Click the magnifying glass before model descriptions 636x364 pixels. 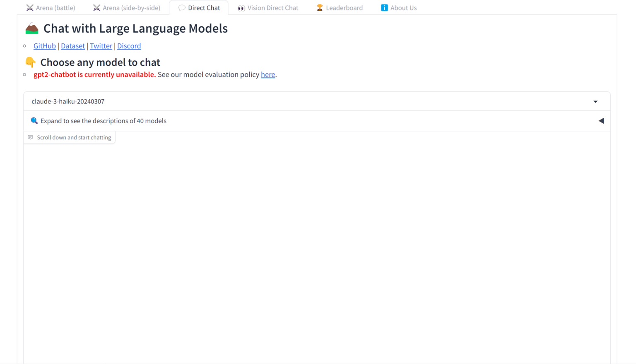click(x=34, y=121)
